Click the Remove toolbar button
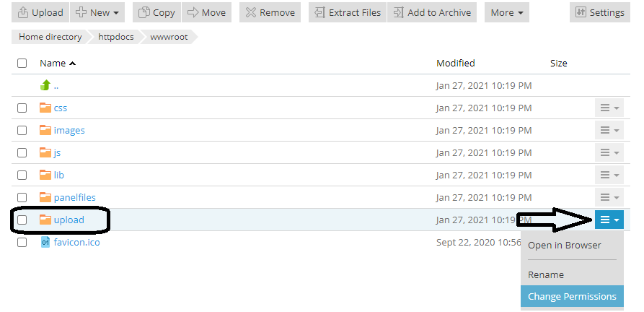The height and width of the screenshot is (312, 644). 270,13
